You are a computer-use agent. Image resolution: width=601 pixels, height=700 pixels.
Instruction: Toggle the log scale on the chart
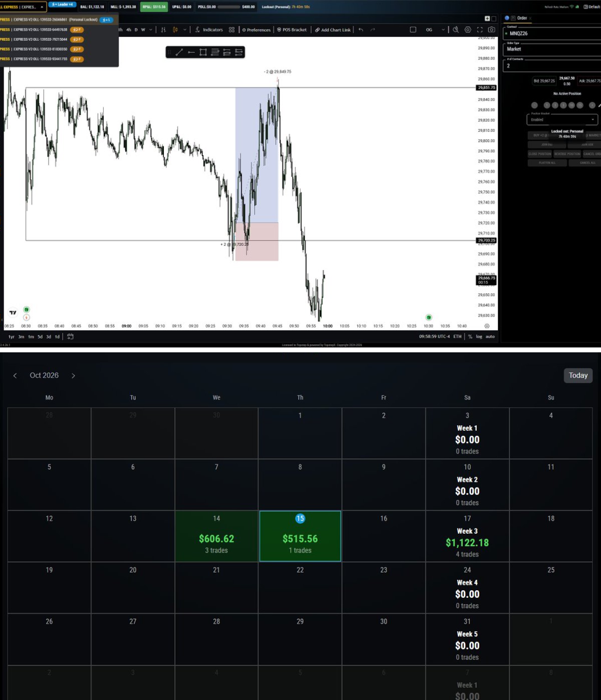[479, 337]
